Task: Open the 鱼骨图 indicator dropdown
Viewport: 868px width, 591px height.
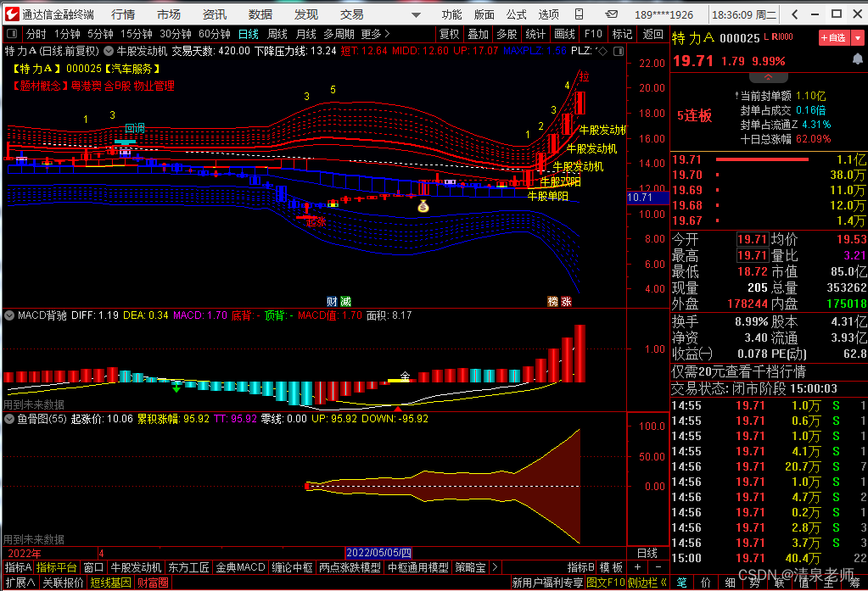Action: click(9, 419)
